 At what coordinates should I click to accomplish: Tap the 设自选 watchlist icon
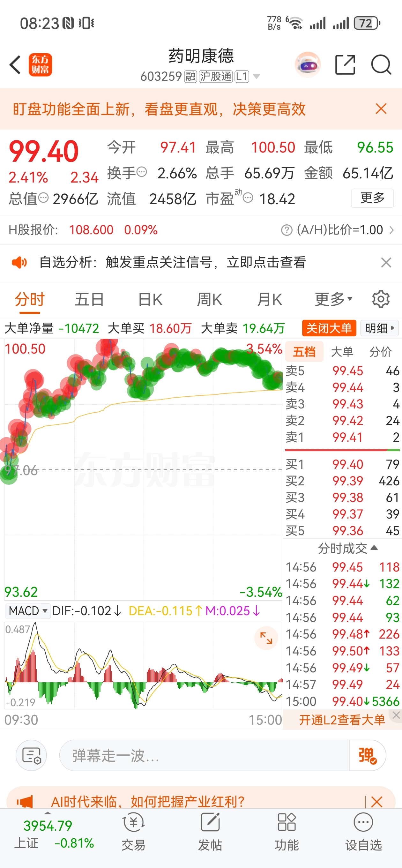(363, 832)
